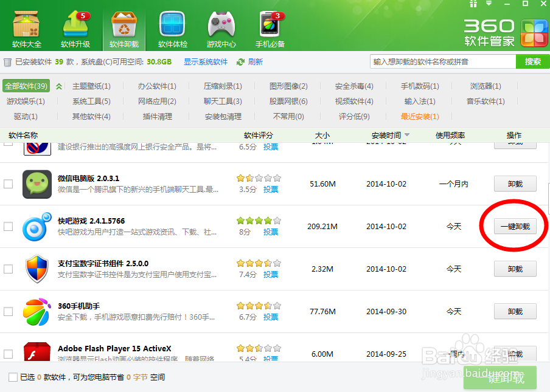Click 投票 link for 快吧游戏
550x392 pixels.
[271, 232]
